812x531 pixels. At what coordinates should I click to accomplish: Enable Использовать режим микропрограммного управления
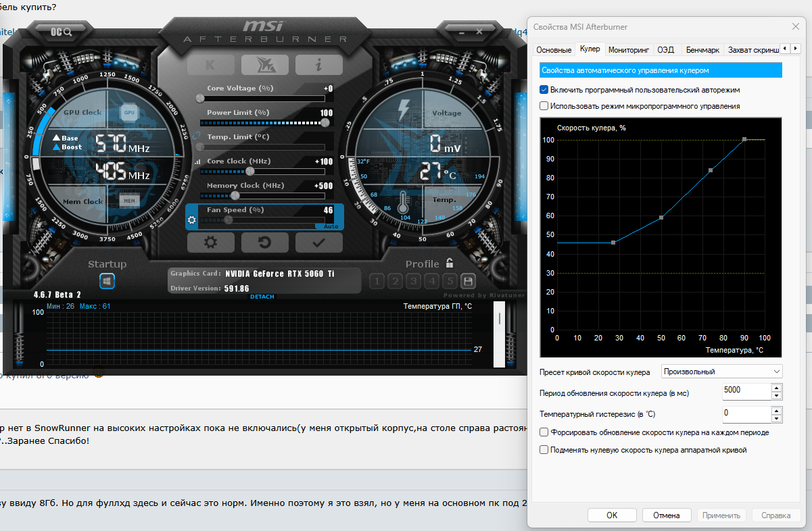[x=544, y=106]
